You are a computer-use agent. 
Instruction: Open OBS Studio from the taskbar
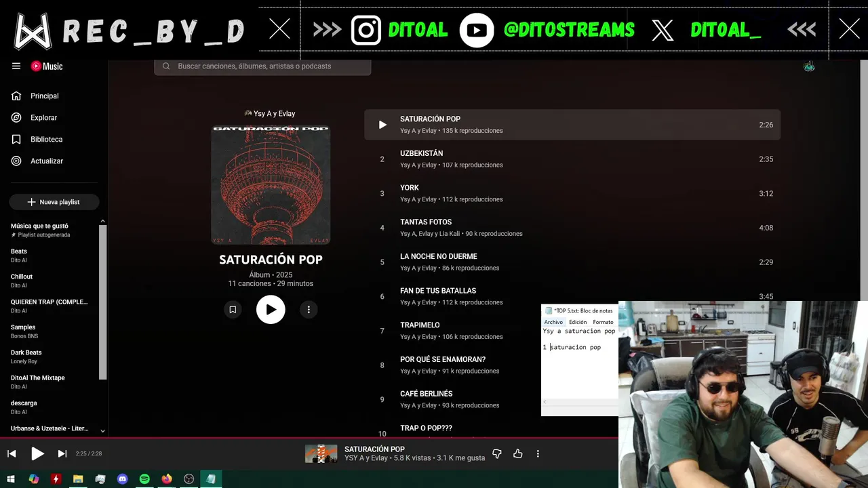189,479
